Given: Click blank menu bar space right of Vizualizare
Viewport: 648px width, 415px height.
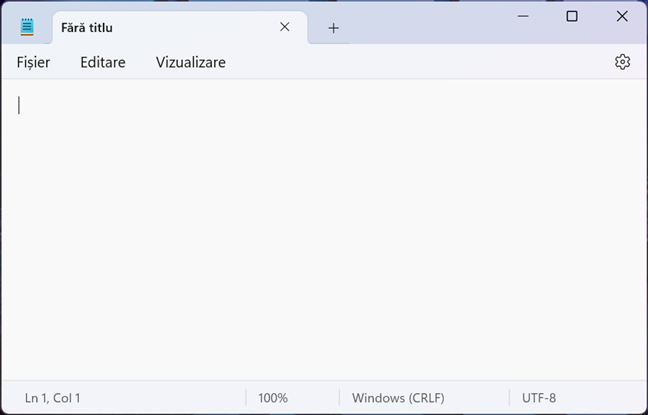Looking at the screenshot, I should point(420,62).
